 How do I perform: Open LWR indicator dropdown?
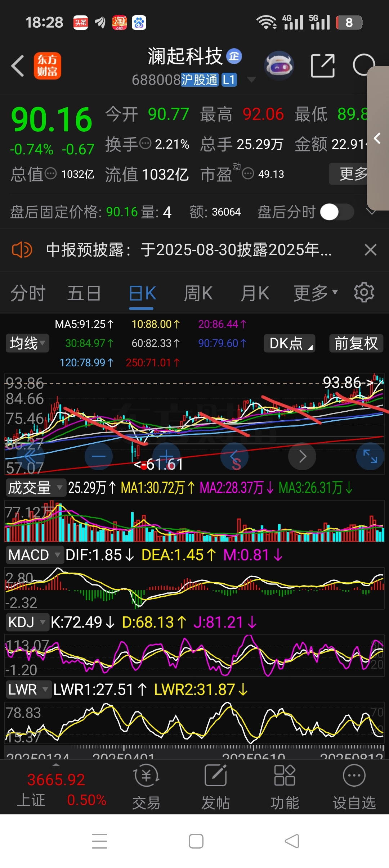[29, 690]
